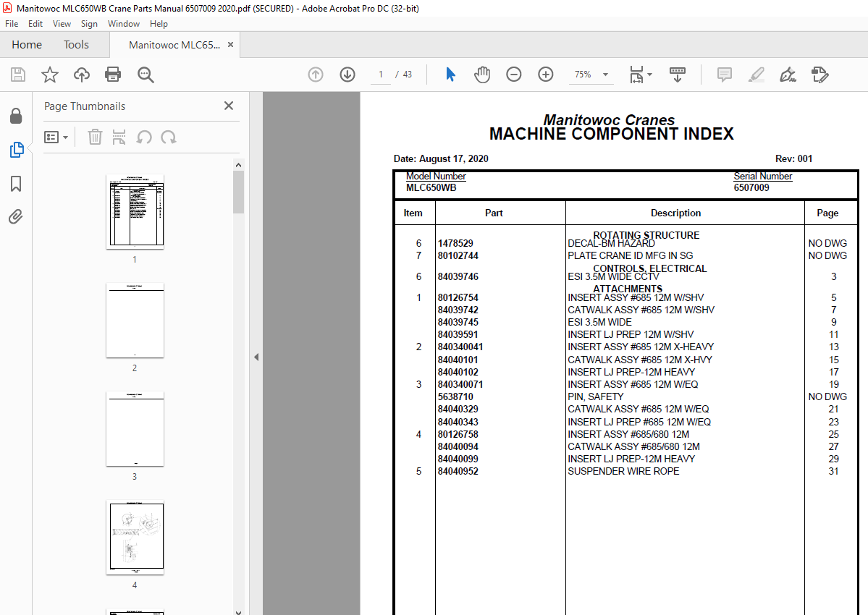
Task: Select the highlighter pen tool
Action: (x=757, y=74)
